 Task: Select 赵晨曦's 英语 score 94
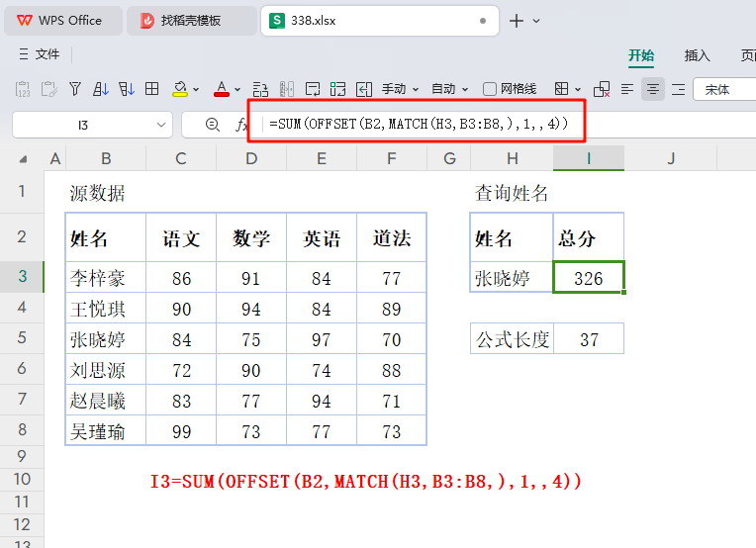(322, 401)
